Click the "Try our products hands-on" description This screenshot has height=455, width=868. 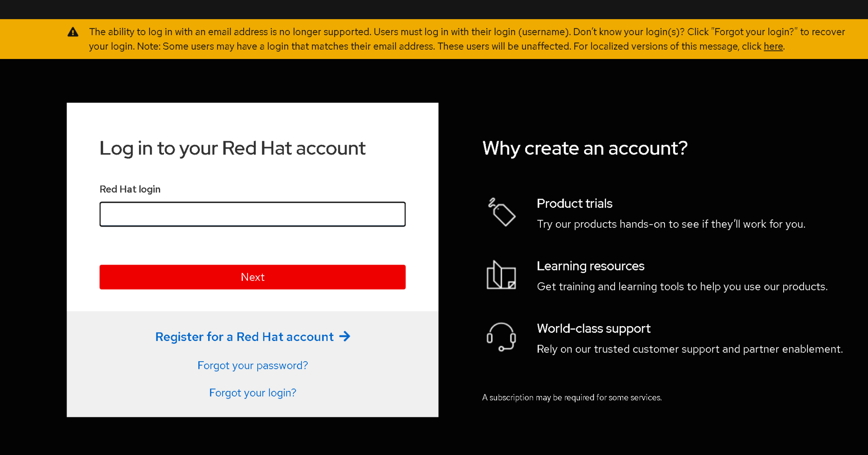tap(671, 224)
